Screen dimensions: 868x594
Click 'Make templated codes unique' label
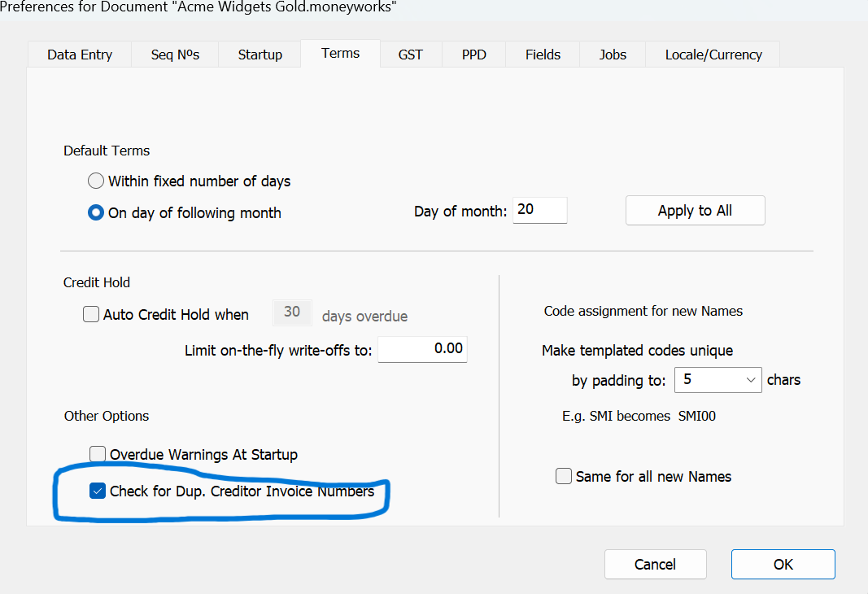click(x=637, y=351)
